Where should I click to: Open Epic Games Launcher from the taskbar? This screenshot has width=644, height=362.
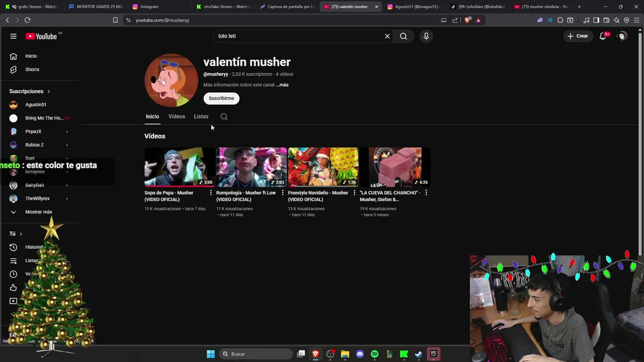point(433,354)
